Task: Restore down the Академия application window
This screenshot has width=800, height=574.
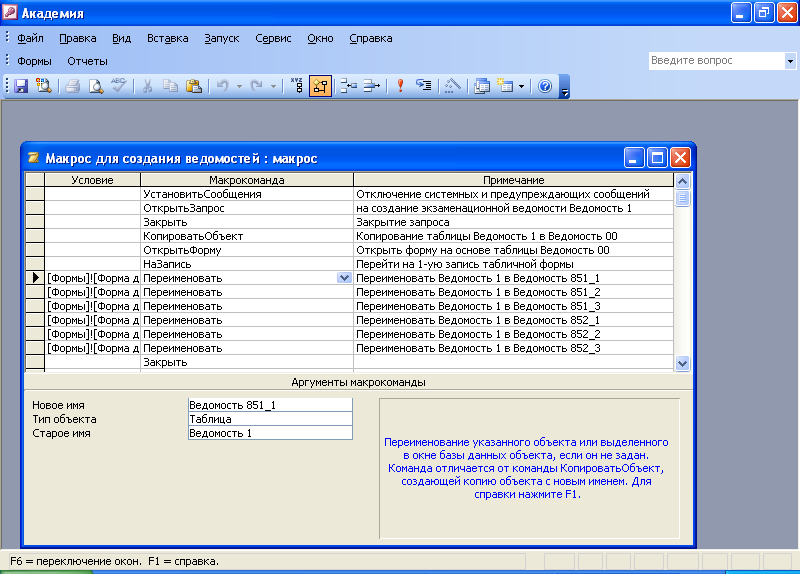Action: click(x=764, y=12)
